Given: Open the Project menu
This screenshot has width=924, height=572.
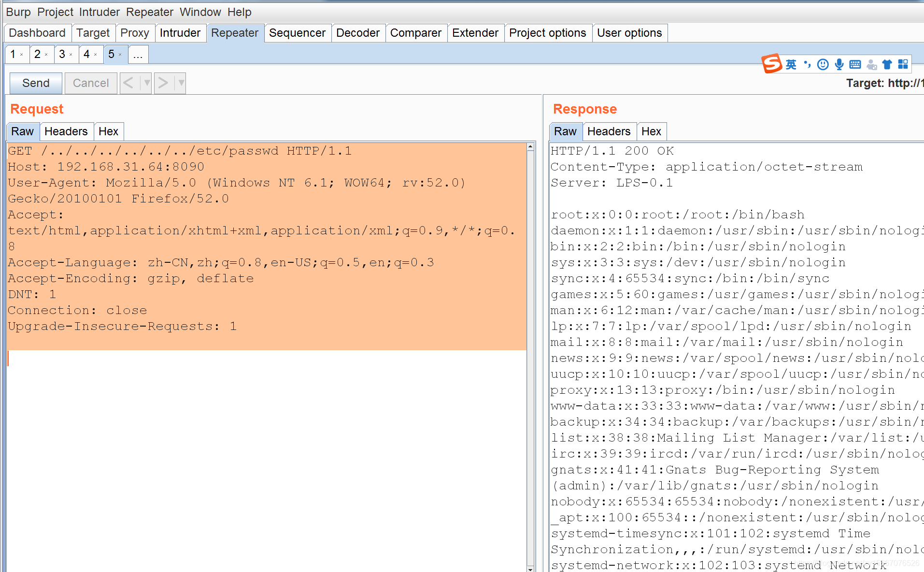Looking at the screenshot, I should 56,12.
